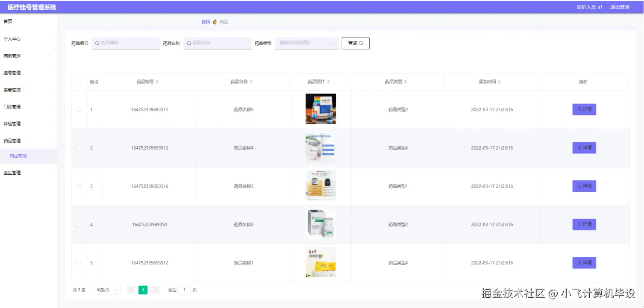Click 退出登录 to log out
The image size is (644, 308).
[x=620, y=7]
